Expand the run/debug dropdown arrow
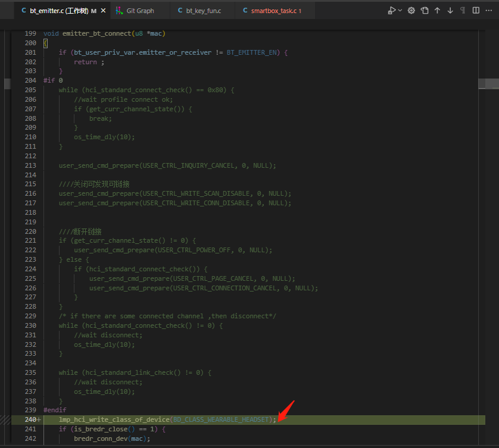 [x=400, y=11]
